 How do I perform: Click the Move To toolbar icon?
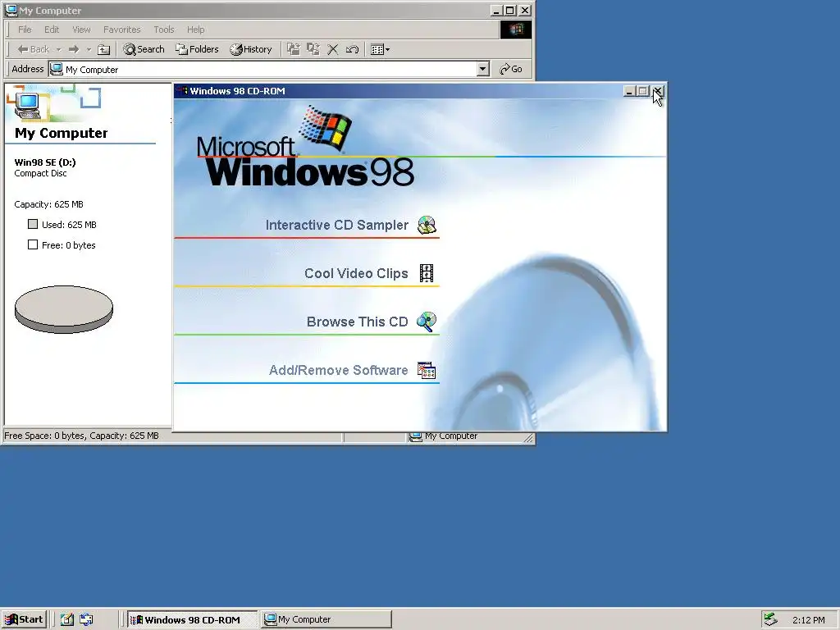pyautogui.click(x=293, y=49)
